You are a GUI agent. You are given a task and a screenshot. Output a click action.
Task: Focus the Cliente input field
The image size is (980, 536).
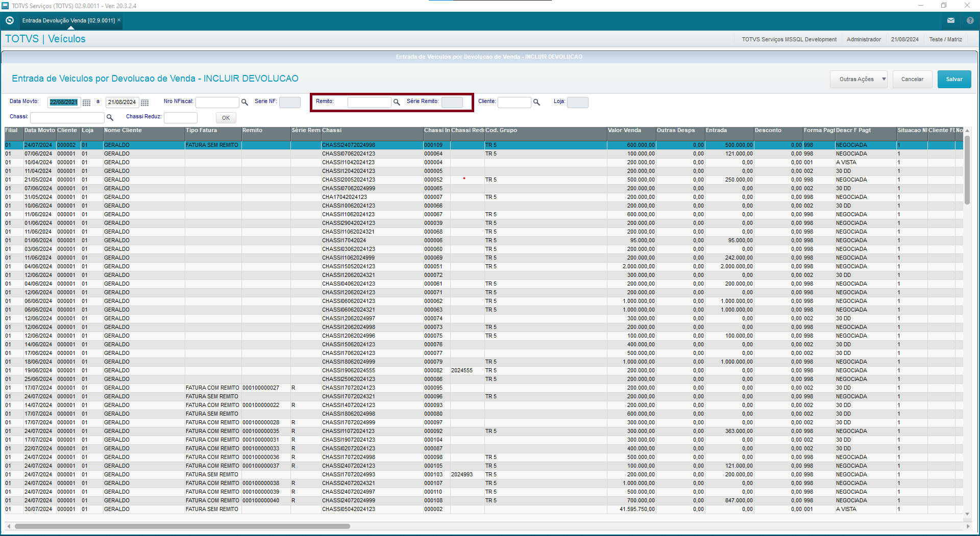coord(514,103)
